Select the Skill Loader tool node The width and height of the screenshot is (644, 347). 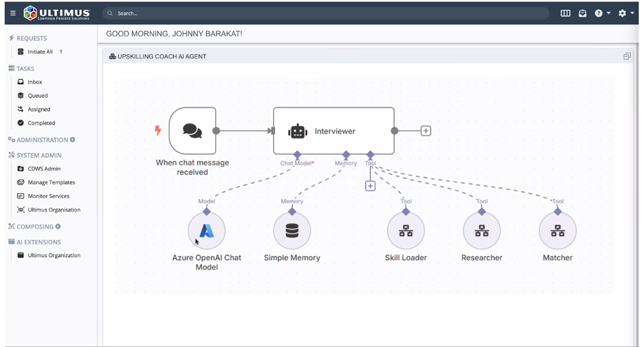pyautogui.click(x=406, y=231)
